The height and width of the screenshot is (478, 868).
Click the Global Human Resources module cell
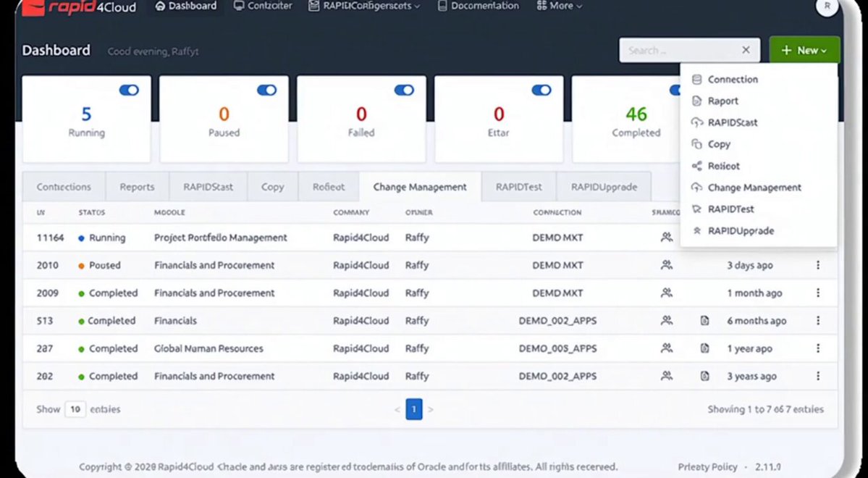[208, 348]
